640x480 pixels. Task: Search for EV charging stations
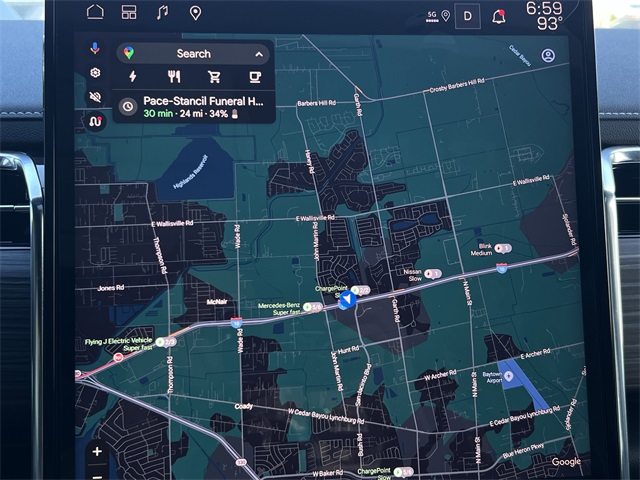point(133,76)
